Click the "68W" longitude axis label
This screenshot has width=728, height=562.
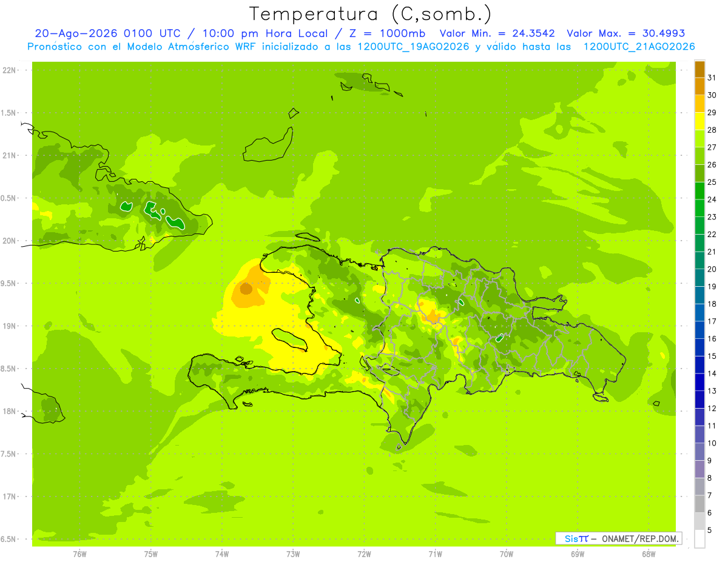click(649, 554)
